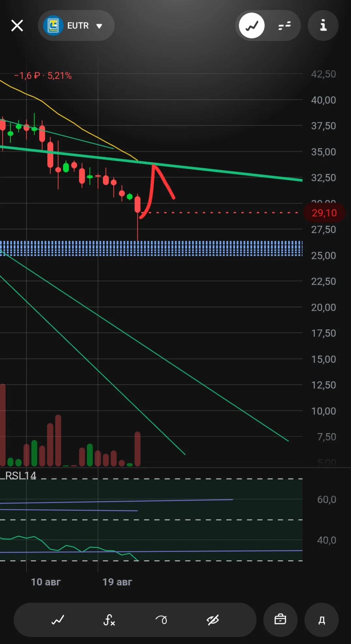The height and width of the screenshot is (644, 351).
Task: Select the 60,0 RSI axis label
Action: (x=327, y=499)
